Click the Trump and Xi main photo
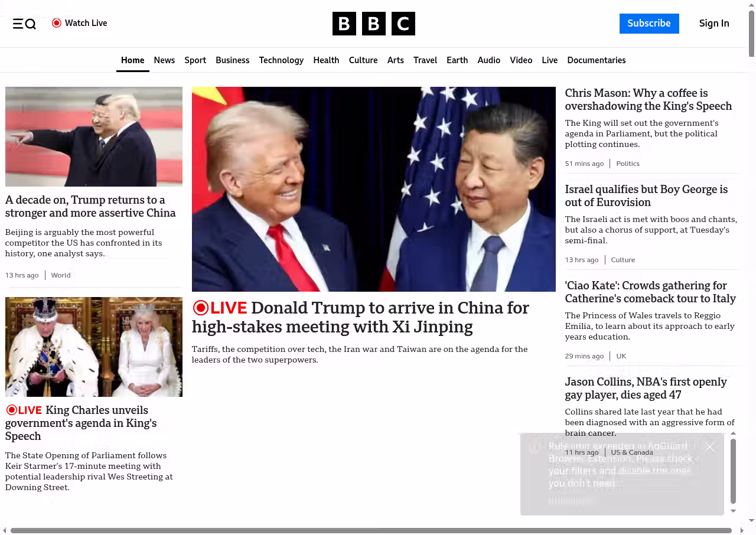This screenshot has width=756, height=535. click(x=374, y=189)
